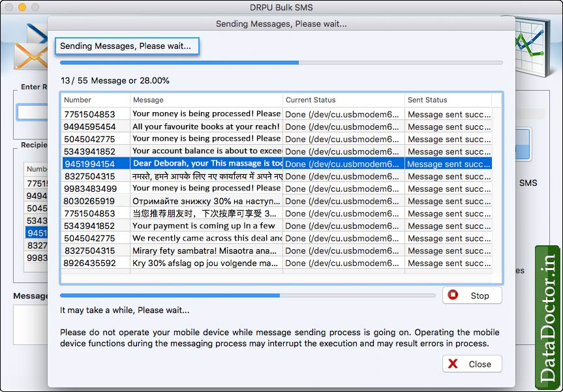Click the '13 / 55 Message or 28.00%' text
The height and width of the screenshot is (392, 563).
point(115,80)
